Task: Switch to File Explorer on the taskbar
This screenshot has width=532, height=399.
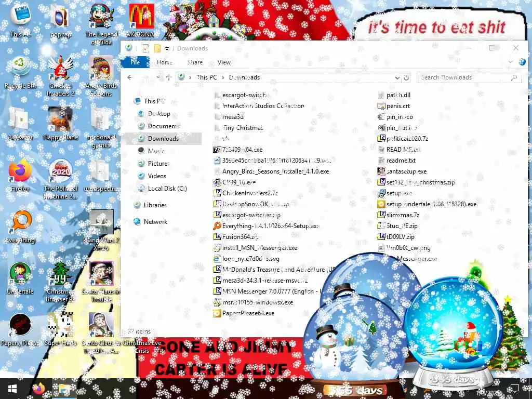Action: point(63,389)
